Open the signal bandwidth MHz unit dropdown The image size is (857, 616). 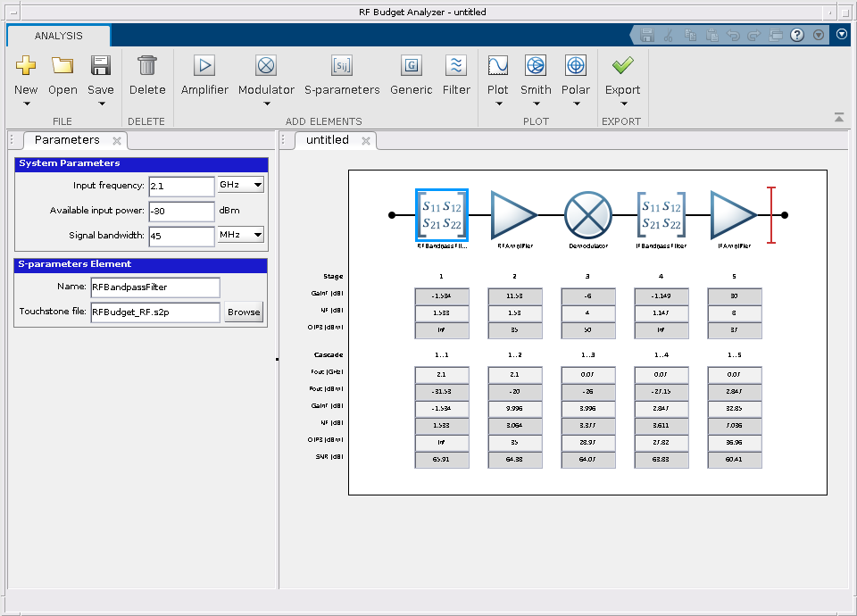pos(241,236)
